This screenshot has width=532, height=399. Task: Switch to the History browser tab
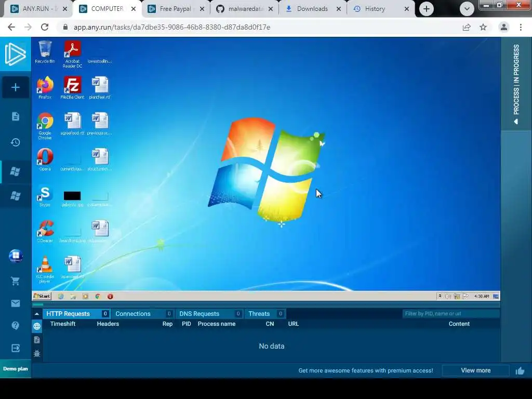[381, 9]
